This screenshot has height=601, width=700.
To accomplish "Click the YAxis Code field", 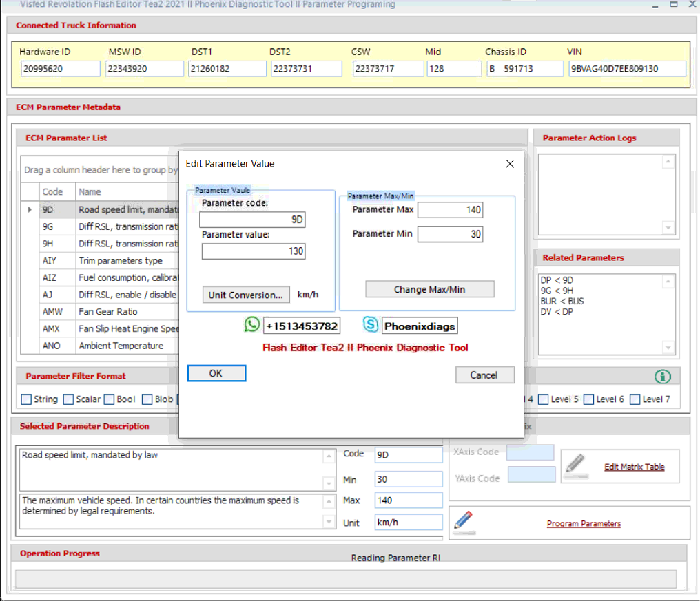I will [532, 474].
